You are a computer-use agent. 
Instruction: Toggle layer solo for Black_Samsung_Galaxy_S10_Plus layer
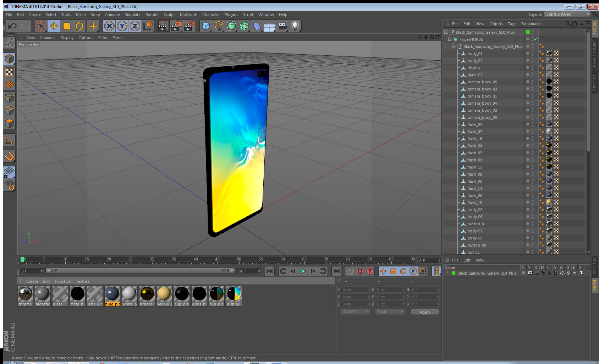523,273
